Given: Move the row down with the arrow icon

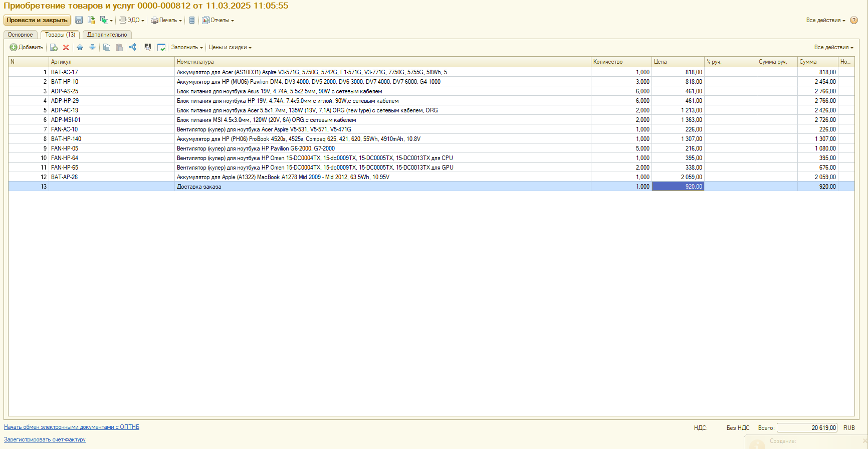Looking at the screenshot, I should click(92, 48).
